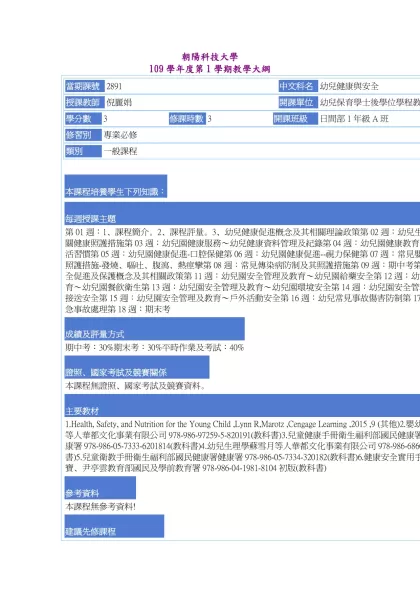Viewport: 420px width, 593px height.
Task: Select value 一般課程
Action: (x=120, y=151)
